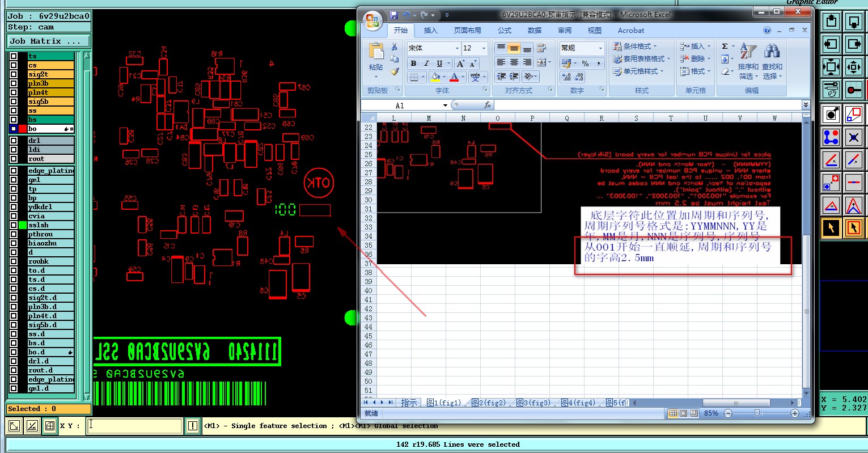Viewport: 868px width, 453px height.
Task: Toggle checkbox for layer drl
Action: point(14,141)
